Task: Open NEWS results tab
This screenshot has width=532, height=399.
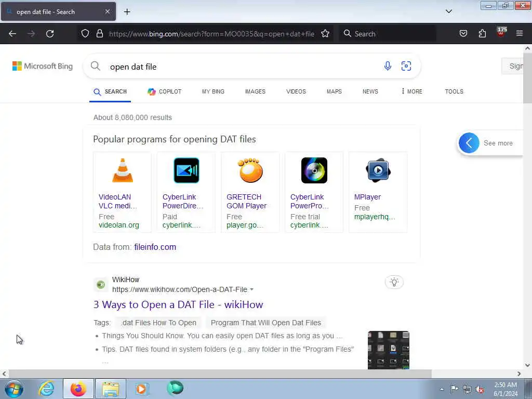Action: point(370,91)
